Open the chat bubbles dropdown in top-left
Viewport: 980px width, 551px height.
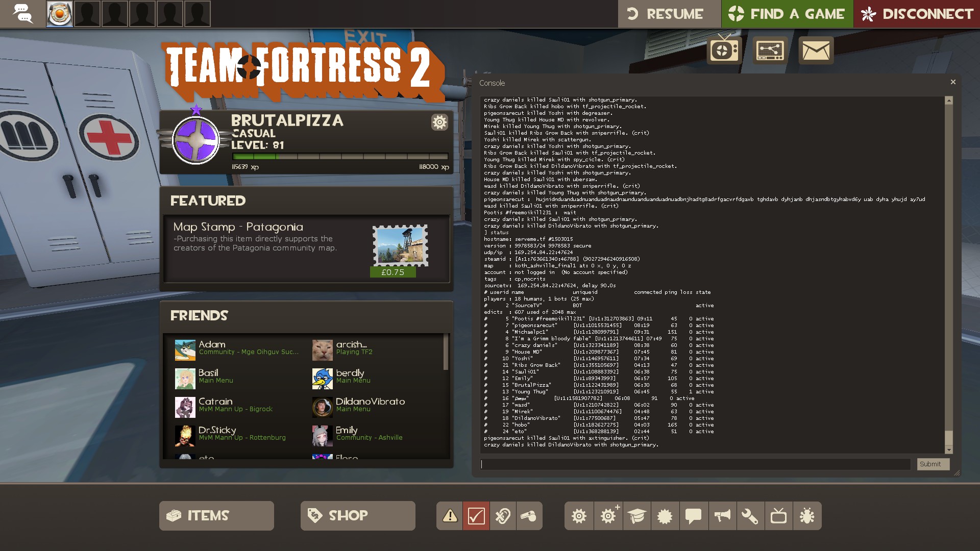[23, 14]
